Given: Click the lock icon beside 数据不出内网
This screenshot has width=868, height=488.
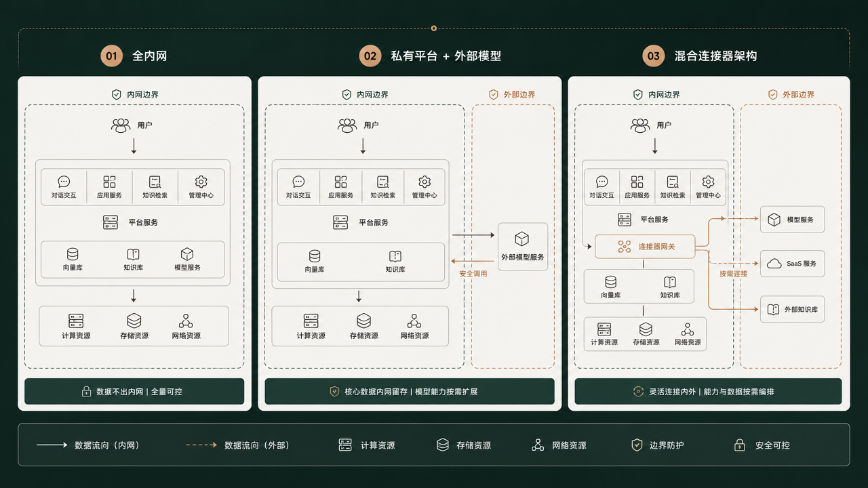Looking at the screenshot, I should [x=86, y=392].
